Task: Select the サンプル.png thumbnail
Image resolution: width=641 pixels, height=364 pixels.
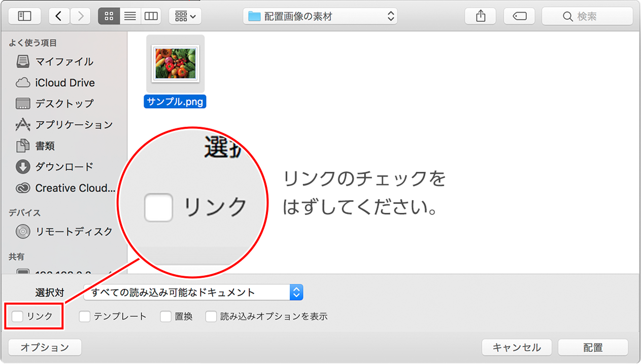Action: (x=175, y=63)
